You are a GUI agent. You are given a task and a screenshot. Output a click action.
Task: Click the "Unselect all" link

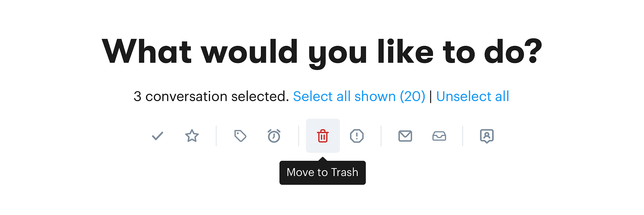[x=473, y=97]
